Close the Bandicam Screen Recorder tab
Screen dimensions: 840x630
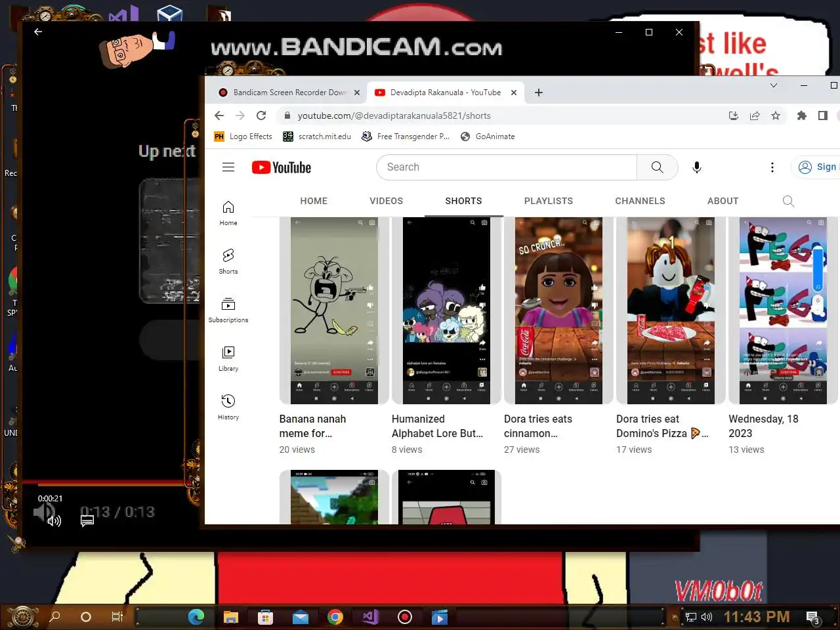pos(357,93)
